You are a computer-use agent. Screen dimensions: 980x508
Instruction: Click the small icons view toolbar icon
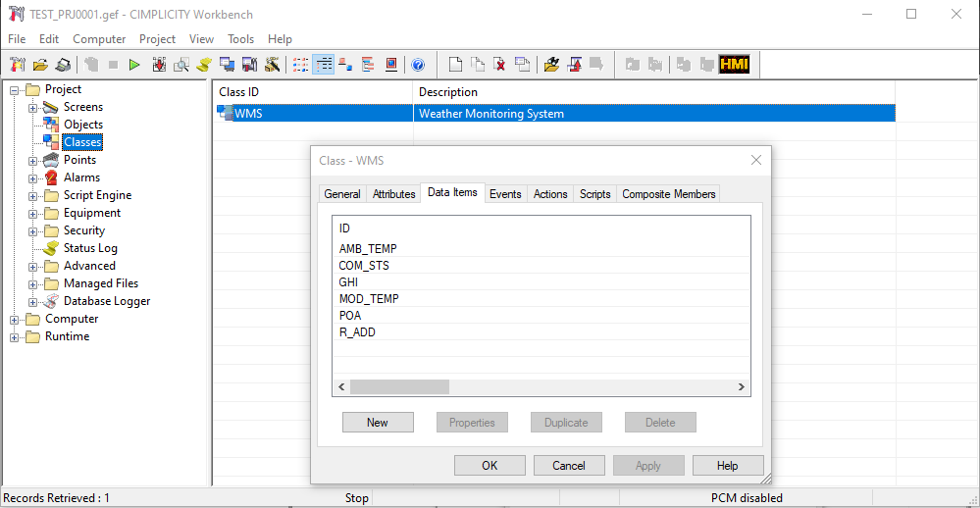(345, 65)
